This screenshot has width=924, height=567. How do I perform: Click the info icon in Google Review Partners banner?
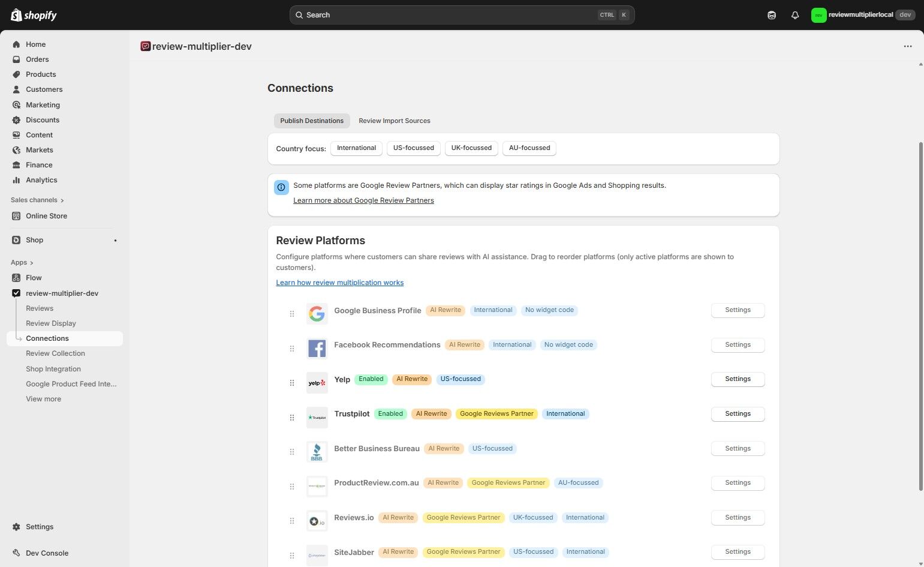point(281,187)
